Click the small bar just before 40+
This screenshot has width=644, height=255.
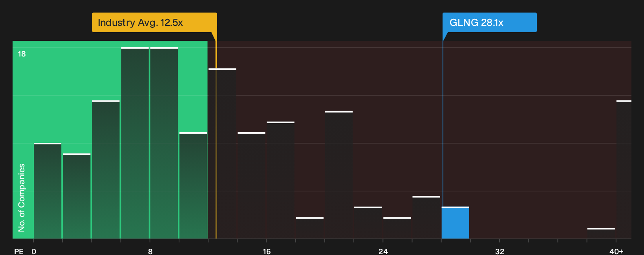click(601, 233)
